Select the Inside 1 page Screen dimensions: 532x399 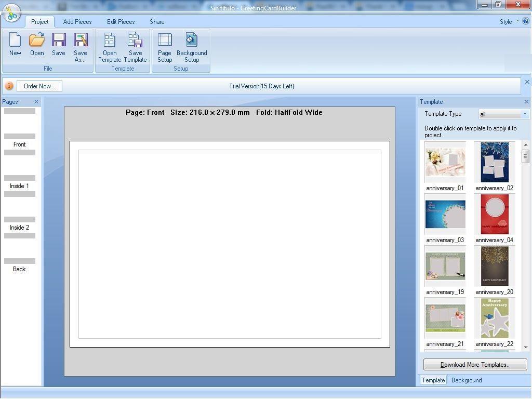coord(19,185)
